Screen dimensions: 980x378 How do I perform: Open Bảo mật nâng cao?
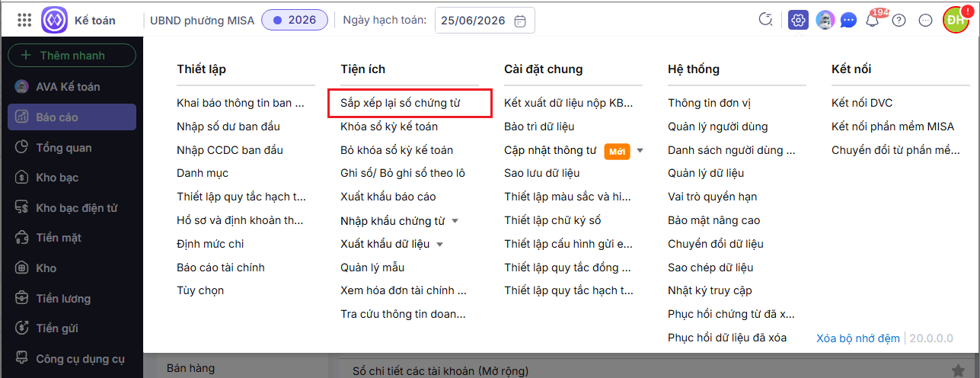click(714, 221)
